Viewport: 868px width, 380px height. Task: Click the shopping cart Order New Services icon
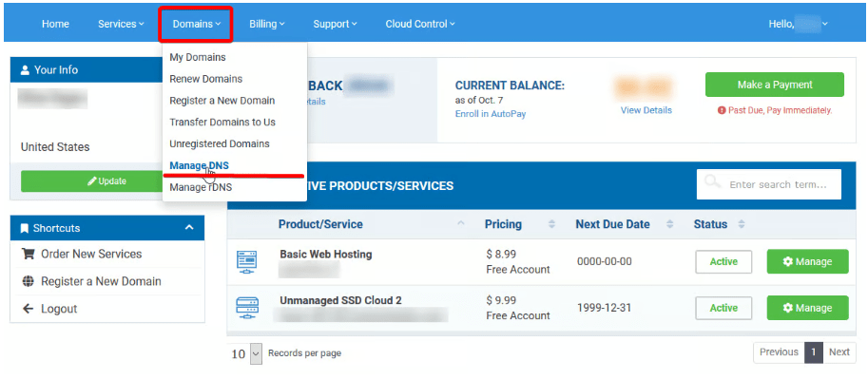pyautogui.click(x=29, y=255)
